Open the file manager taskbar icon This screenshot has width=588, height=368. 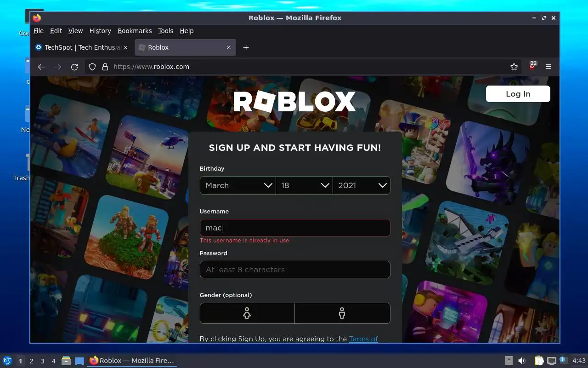tap(66, 361)
